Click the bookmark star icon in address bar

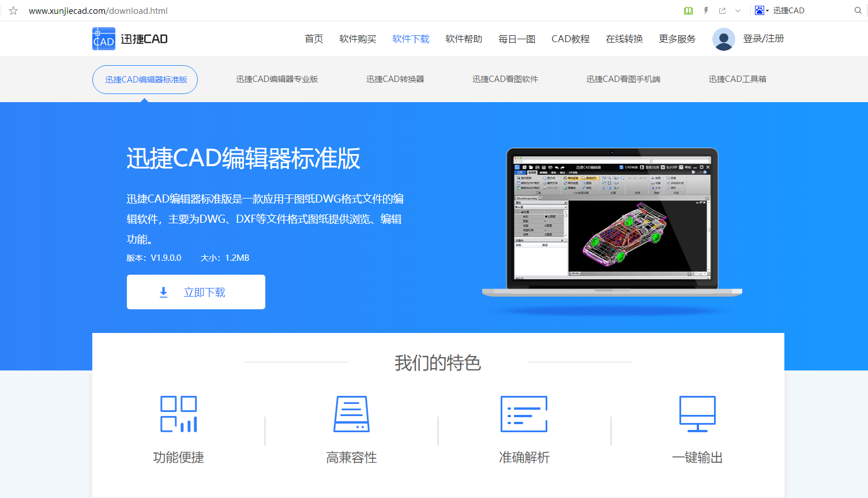tap(13, 10)
